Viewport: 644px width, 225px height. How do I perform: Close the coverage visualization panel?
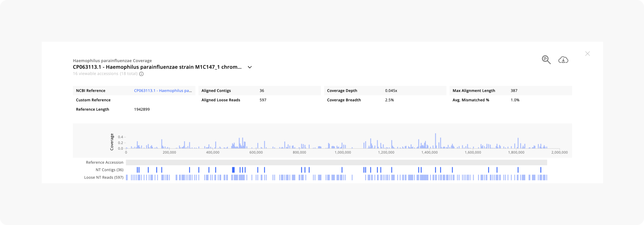tap(588, 54)
